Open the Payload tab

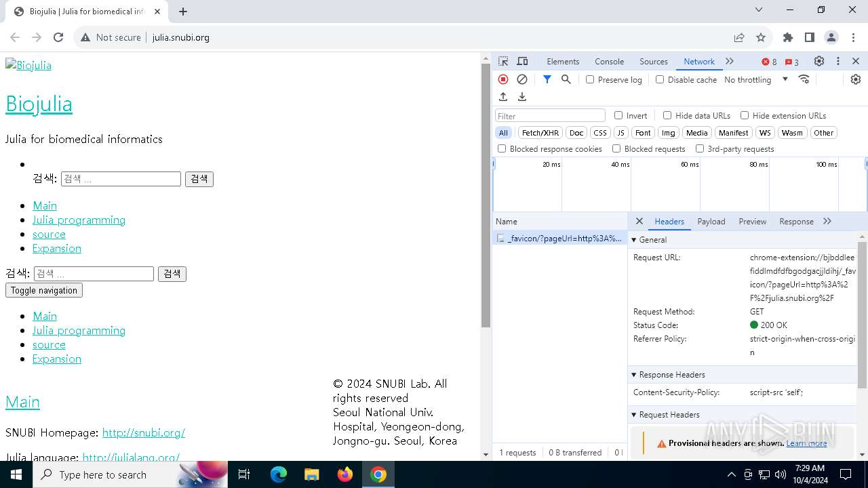pyautogui.click(x=711, y=222)
